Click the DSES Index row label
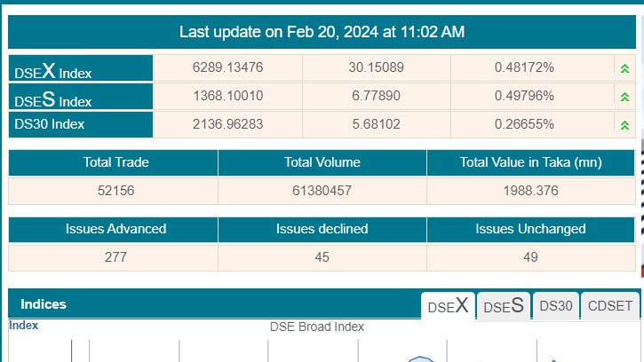The width and height of the screenshot is (644, 362). coord(53,98)
